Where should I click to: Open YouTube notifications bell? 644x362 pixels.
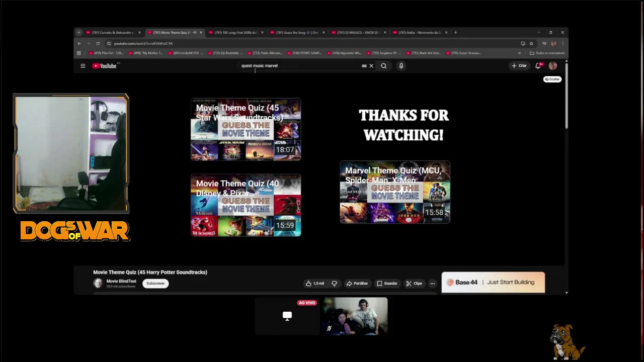[538, 65]
